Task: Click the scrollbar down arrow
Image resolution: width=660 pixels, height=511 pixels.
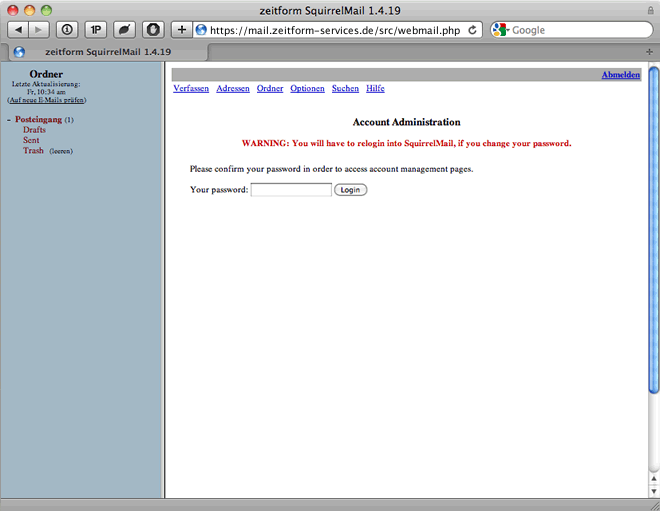Action: 654,491
